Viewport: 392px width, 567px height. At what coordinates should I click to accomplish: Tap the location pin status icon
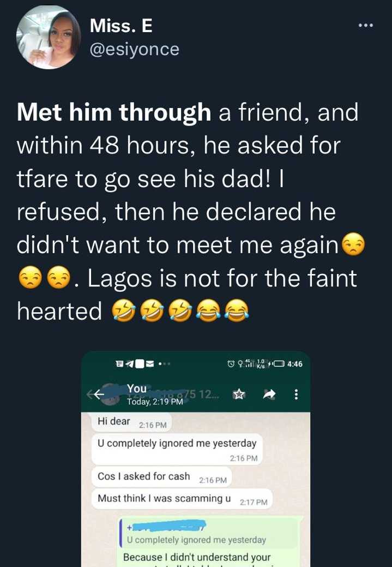(240, 364)
